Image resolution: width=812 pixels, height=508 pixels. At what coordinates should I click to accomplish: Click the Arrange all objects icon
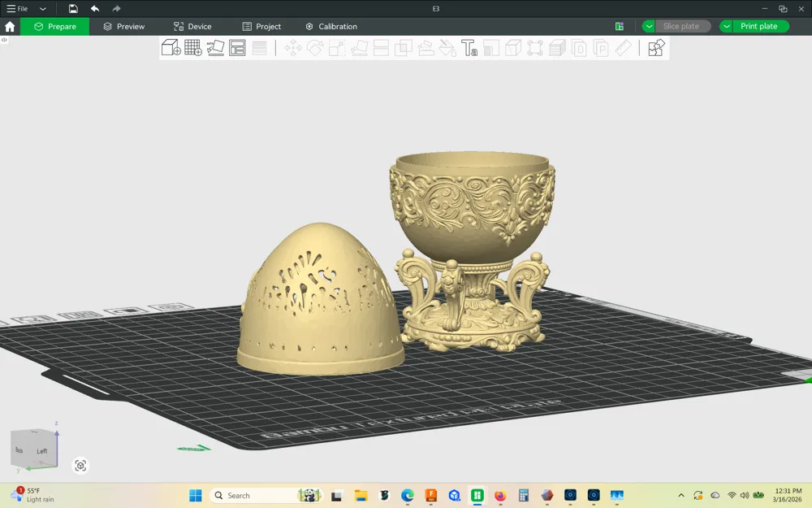[x=237, y=48]
